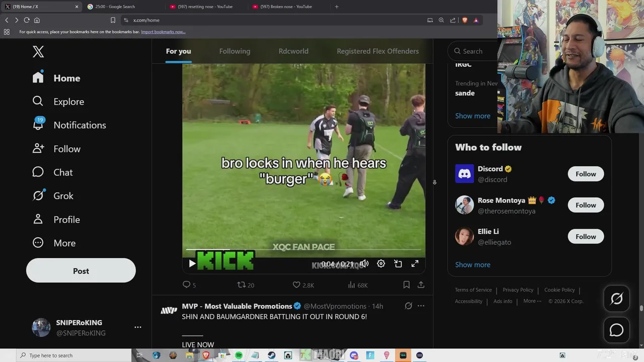
Task: Open floating chat messages button
Action: point(616,330)
